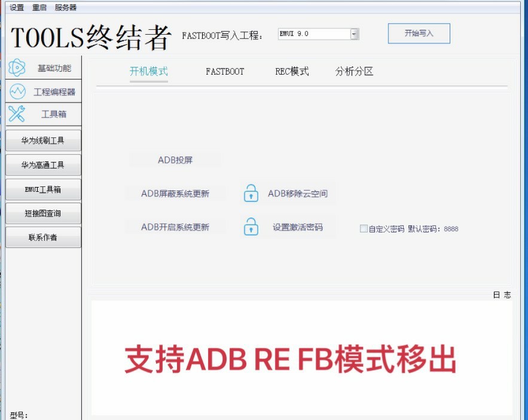Screen dimensions: 528x420
Task: Click ADB开启系统更新 to enable updates
Action: tap(175, 227)
